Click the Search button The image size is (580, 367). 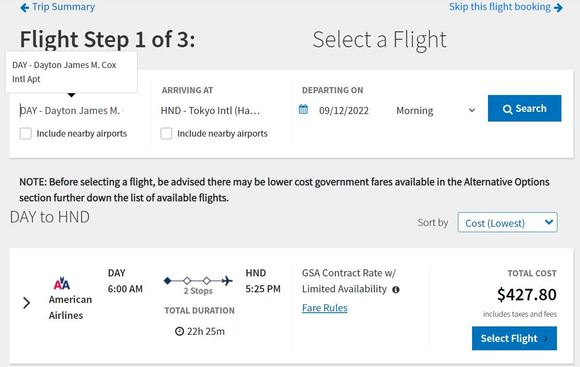click(x=524, y=108)
